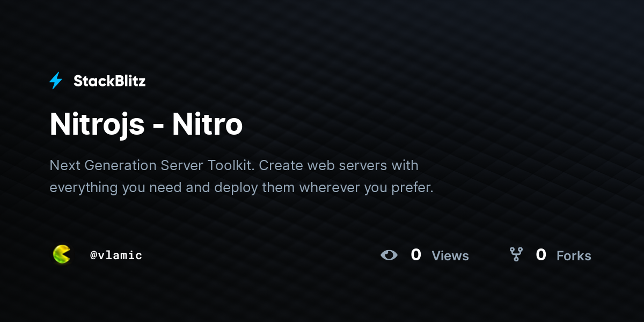Click the zero count next to Forks
The height and width of the screenshot is (322, 644).
coord(541,255)
